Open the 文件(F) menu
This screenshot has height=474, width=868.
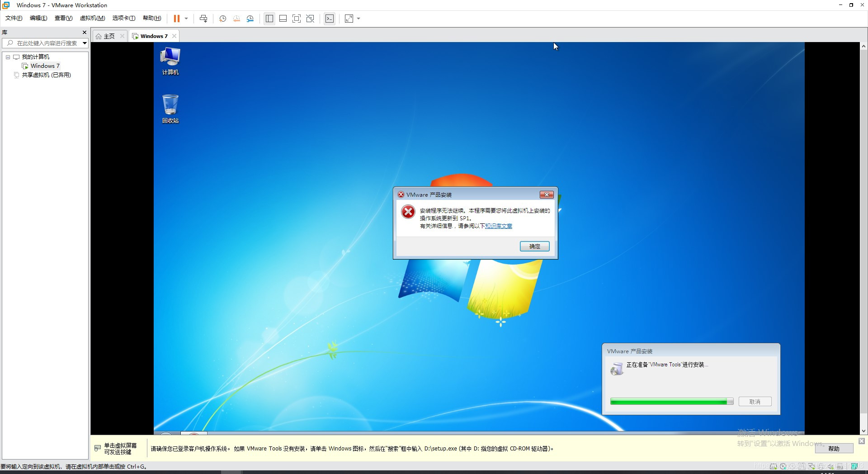coord(14,18)
